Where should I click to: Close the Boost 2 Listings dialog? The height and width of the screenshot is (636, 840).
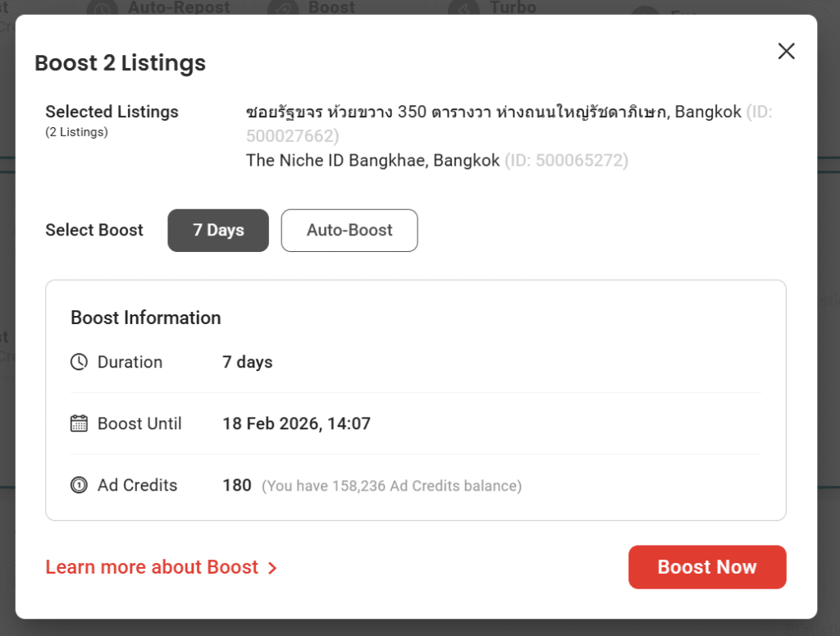(x=786, y=52)
